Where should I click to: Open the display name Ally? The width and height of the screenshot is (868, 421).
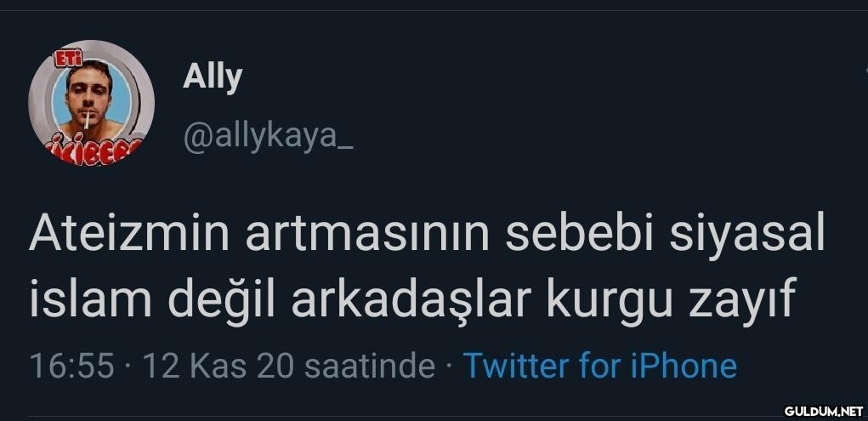pyautogui.click(x=213, y=78)
